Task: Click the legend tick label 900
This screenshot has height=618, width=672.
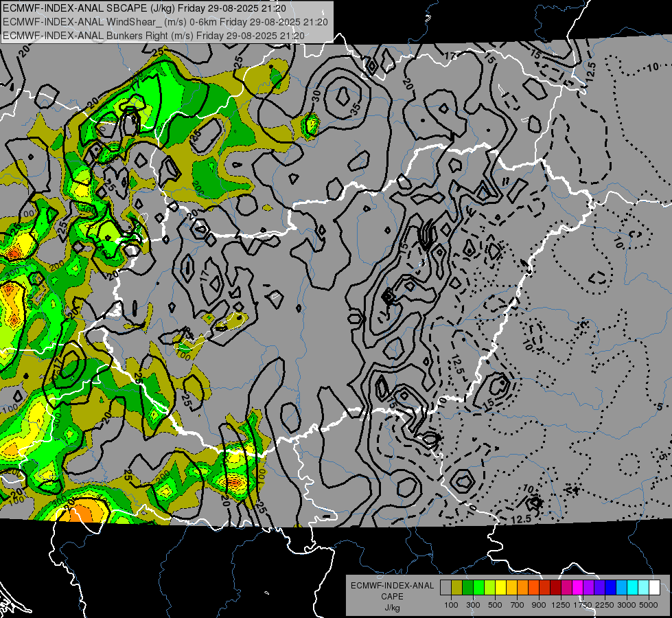Action: [x=539, y=605]
